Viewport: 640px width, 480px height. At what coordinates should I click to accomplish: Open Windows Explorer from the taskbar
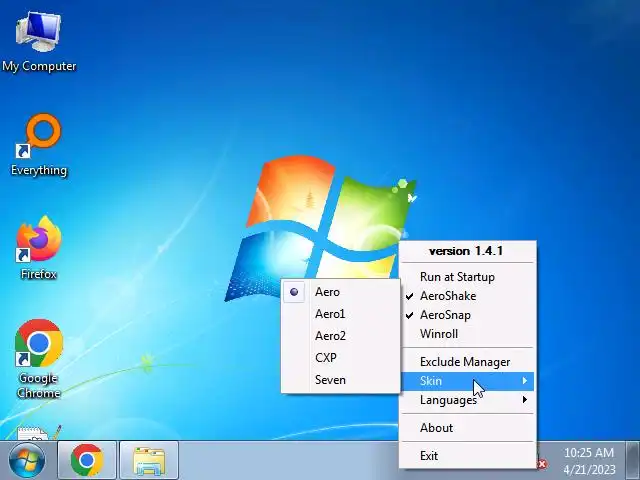point(149,460)
